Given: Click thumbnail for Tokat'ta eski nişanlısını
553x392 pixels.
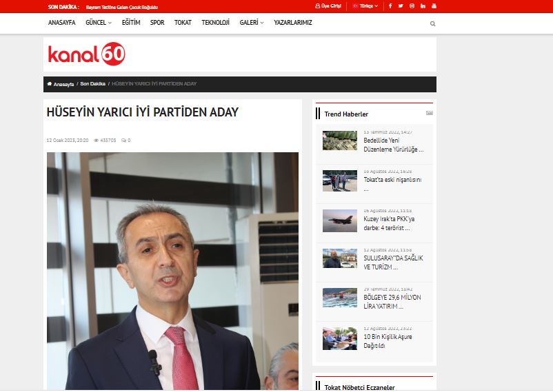Looking at the screenshot, I should tap(340, 180).
